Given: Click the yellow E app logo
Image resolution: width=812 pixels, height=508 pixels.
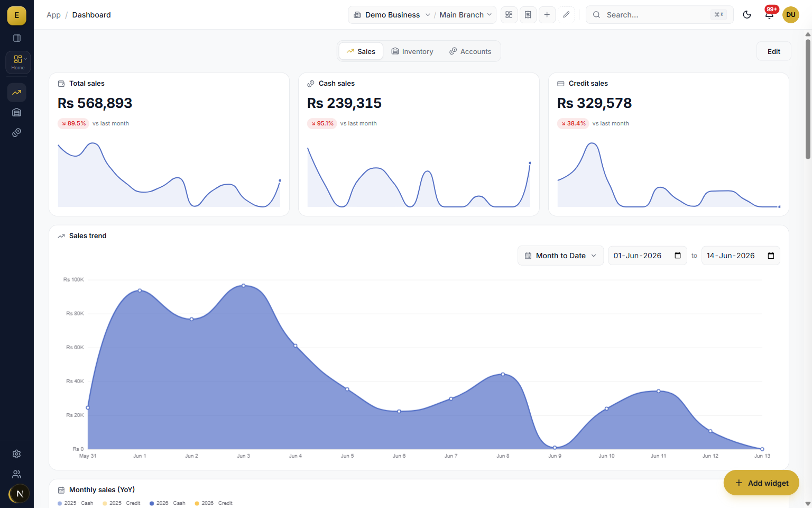Looking at the screenshot, I should click(16, 15).
